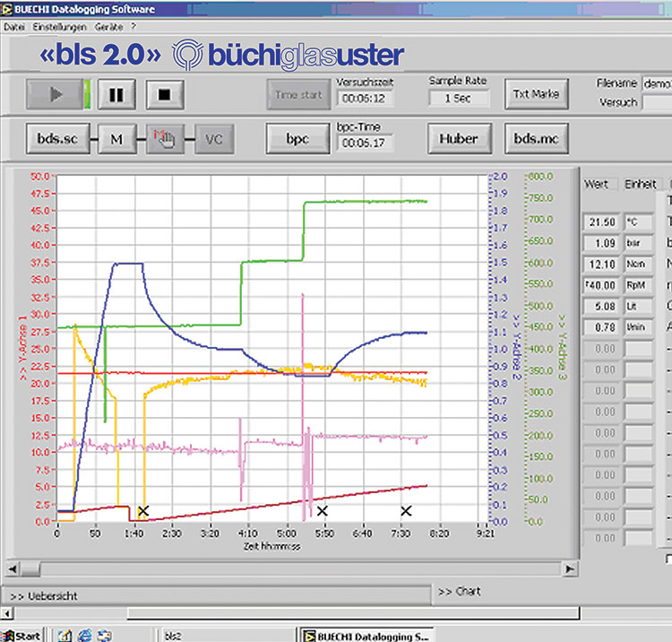This screenshot has width=672, height=642.
Task: Click the Time start button
Action: click(x=298, y=94)
